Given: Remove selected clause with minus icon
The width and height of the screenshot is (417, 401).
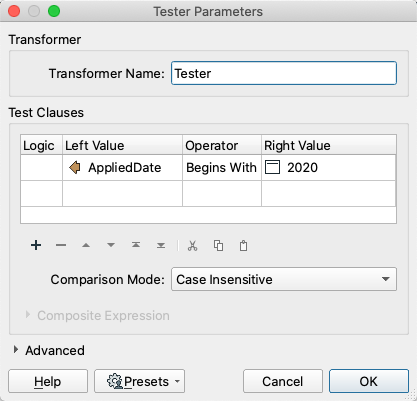Looking at the screenshot, I should [x=61, y=245].
